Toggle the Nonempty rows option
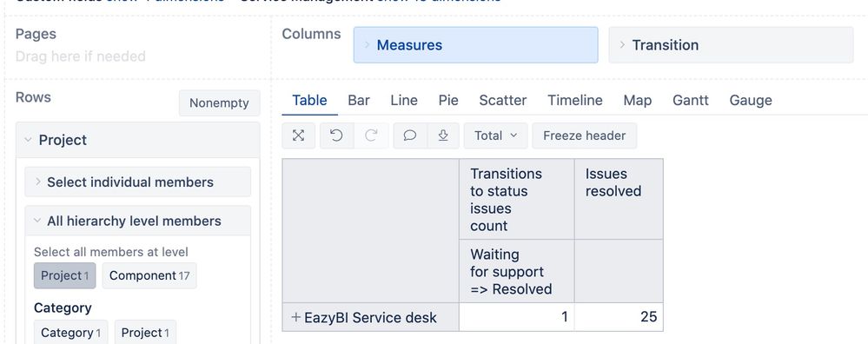 tap(219, 103)
